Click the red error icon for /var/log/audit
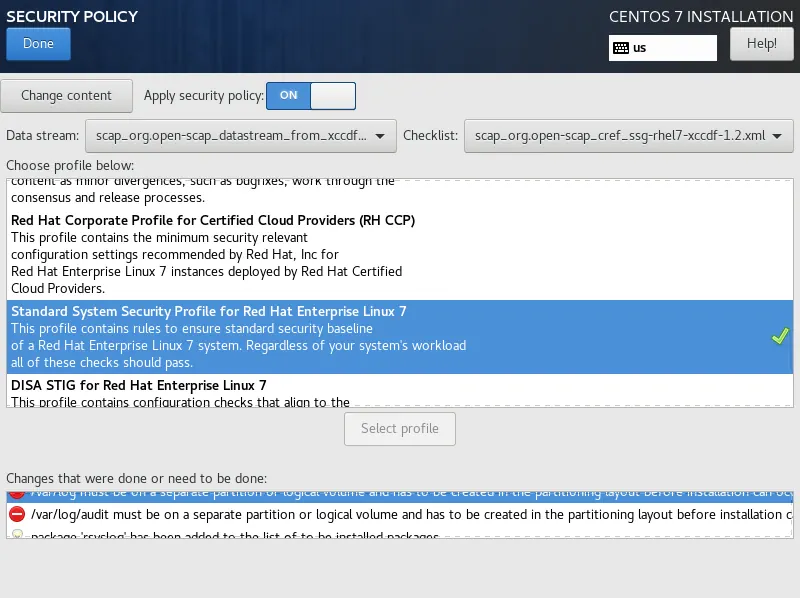The image size is (800, 598). (x=17, y=514)
